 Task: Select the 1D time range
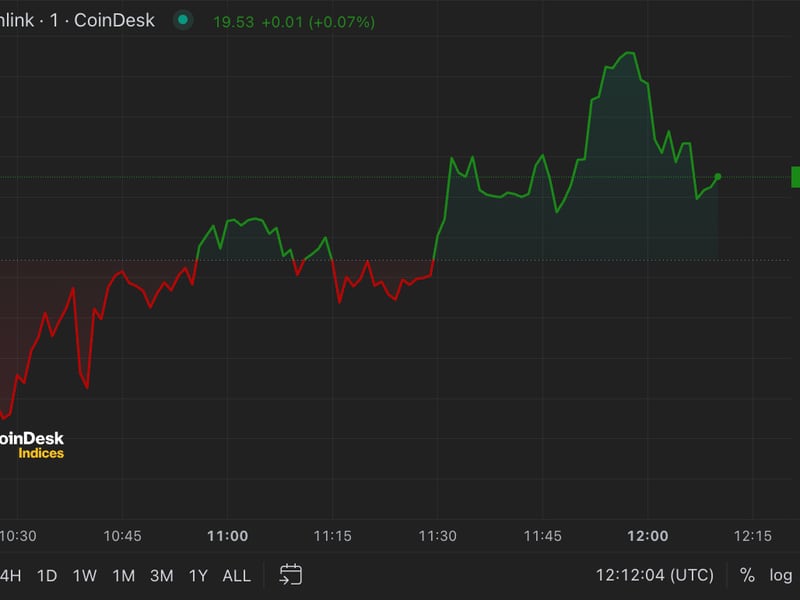click(47, 575)
